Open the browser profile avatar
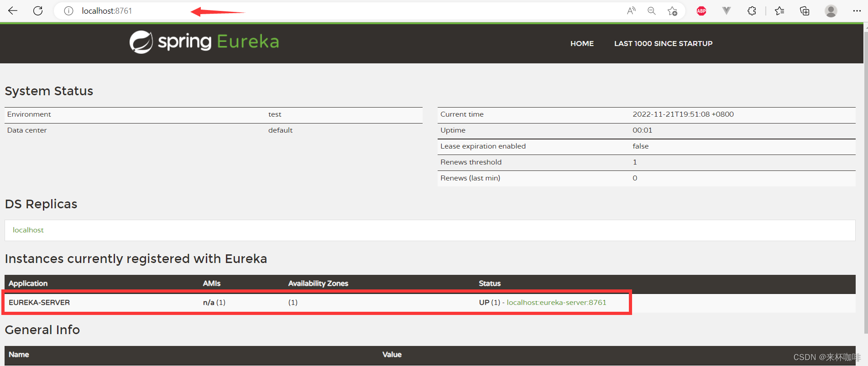Image resolution: width=868 pixels, height=366 pixels. click(831, 11)
